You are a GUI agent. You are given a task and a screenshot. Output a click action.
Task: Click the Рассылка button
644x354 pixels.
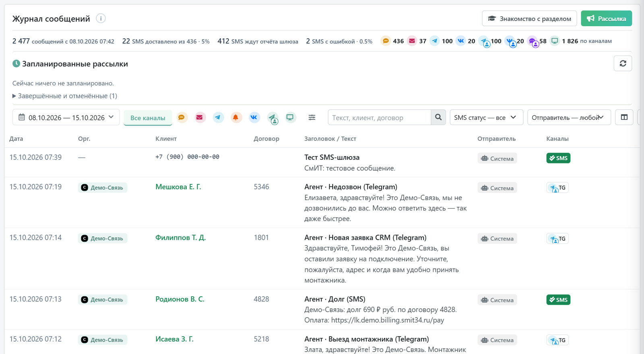(606, 19)
